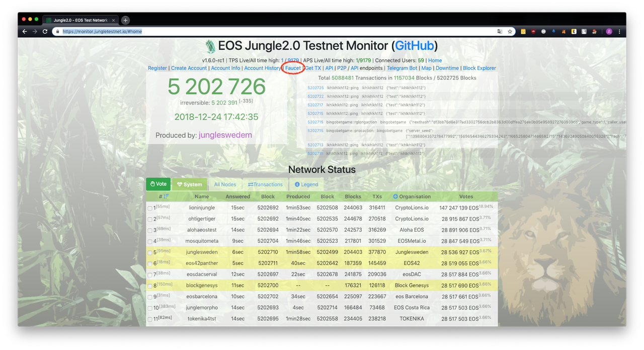The height and width of the screenshot is (350, 644).
Task: Open block 5202725 in the transaction list
Action: point(315,88)
